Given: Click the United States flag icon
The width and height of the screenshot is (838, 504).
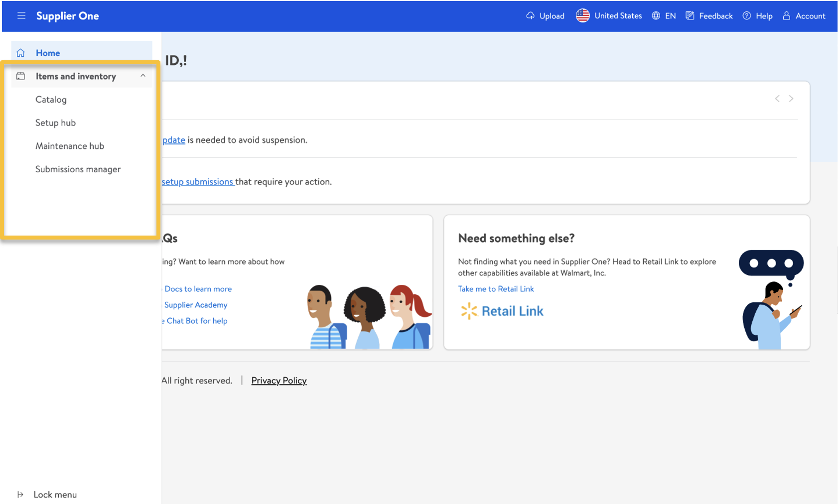Looking at the screenshot, I should pos(582,16).
